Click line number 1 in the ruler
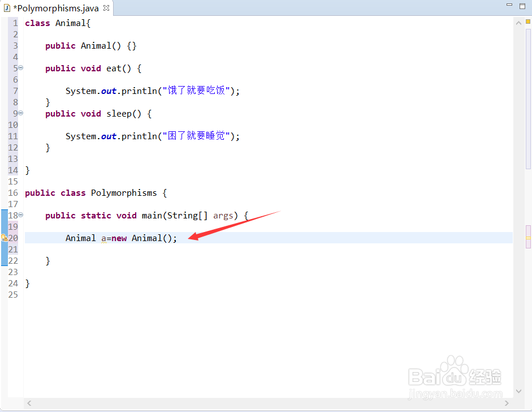Viewport: 532px width, 412px height. 14,23
